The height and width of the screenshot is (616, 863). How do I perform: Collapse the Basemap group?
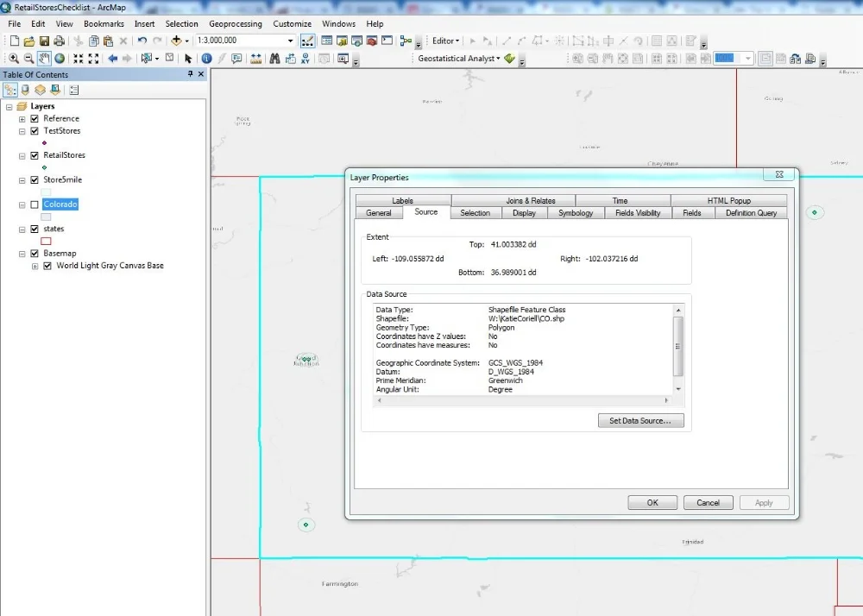[22, 255]
